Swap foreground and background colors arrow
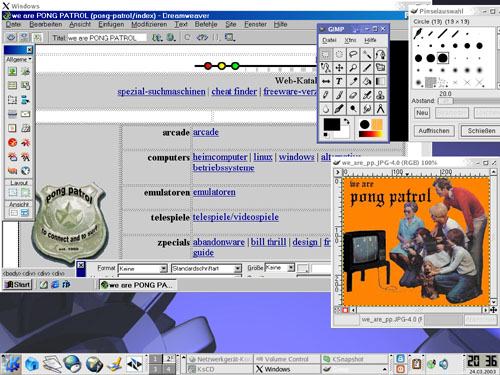This screenshot has width=500, height=375. pos(346,122)
